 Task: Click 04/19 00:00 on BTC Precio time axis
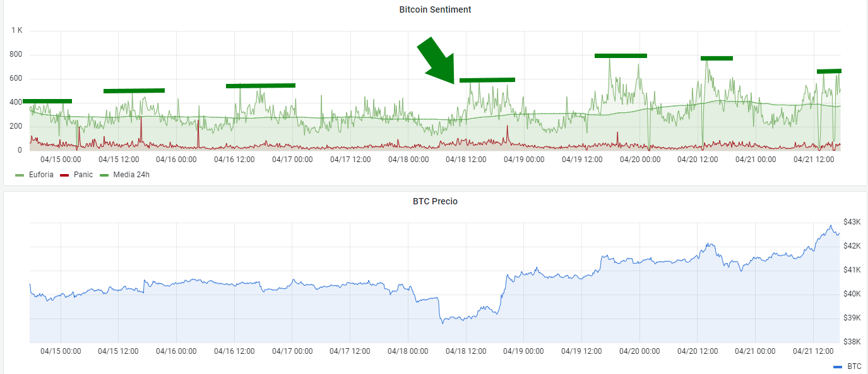[524, 351]
